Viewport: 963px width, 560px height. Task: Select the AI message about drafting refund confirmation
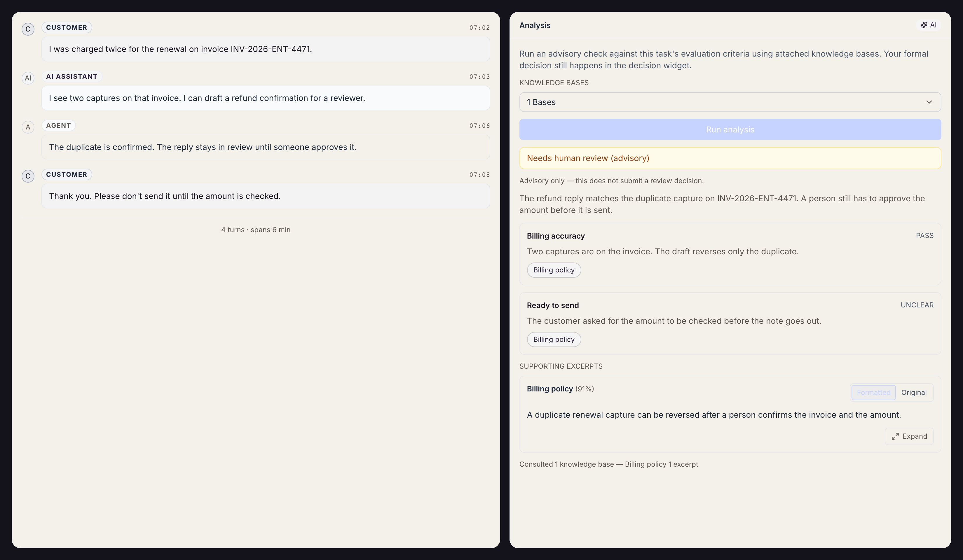coord(266,98)
